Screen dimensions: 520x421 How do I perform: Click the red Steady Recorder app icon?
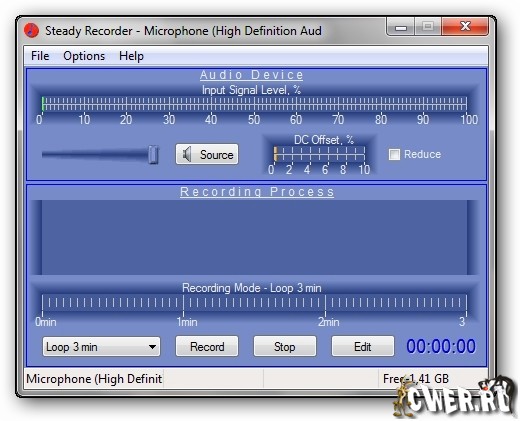point(31,31)
